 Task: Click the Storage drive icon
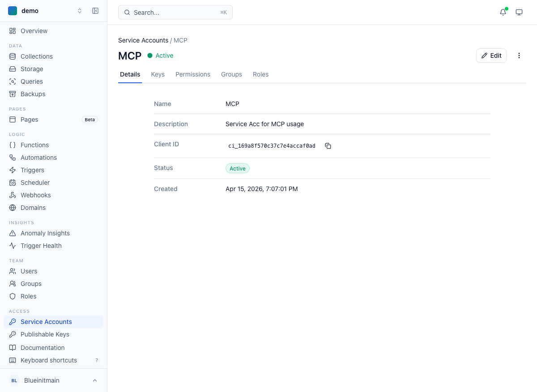coord(13,69)
